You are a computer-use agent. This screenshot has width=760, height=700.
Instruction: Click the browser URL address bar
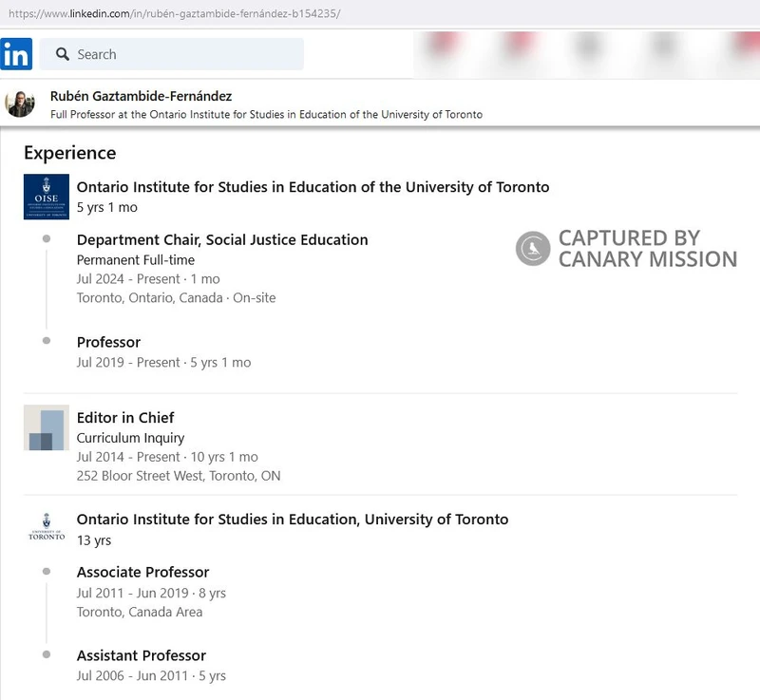tap(380, 13)
